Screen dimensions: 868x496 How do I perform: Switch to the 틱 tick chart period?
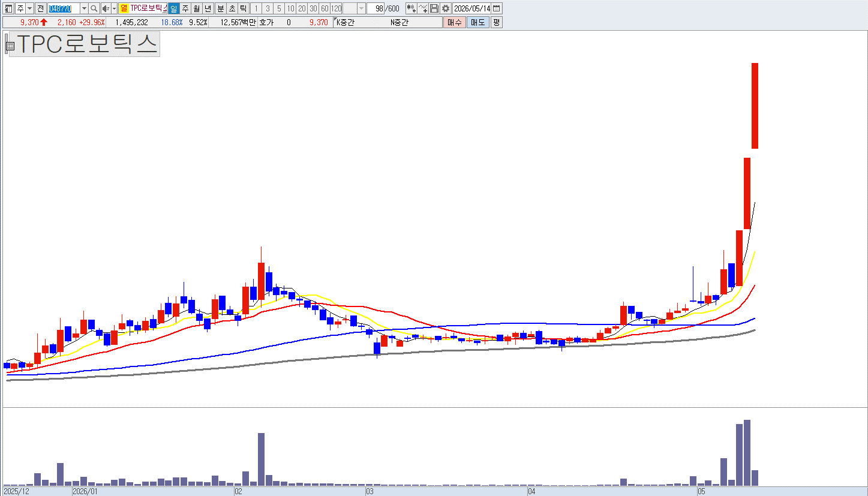tap(243, 8)
